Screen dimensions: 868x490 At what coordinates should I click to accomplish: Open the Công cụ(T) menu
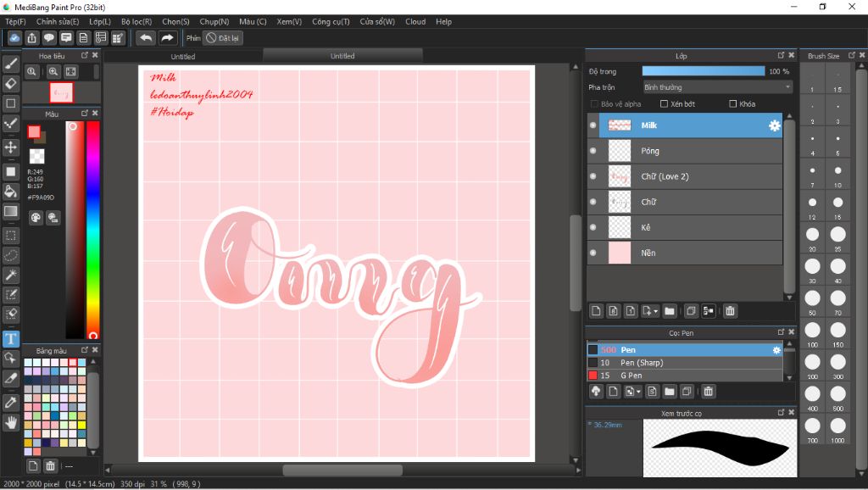pyautogui.click(x=331, y=21)
